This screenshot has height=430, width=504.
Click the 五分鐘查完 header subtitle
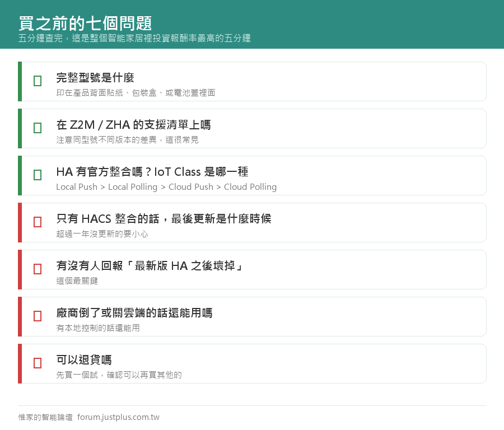(134, 38)
